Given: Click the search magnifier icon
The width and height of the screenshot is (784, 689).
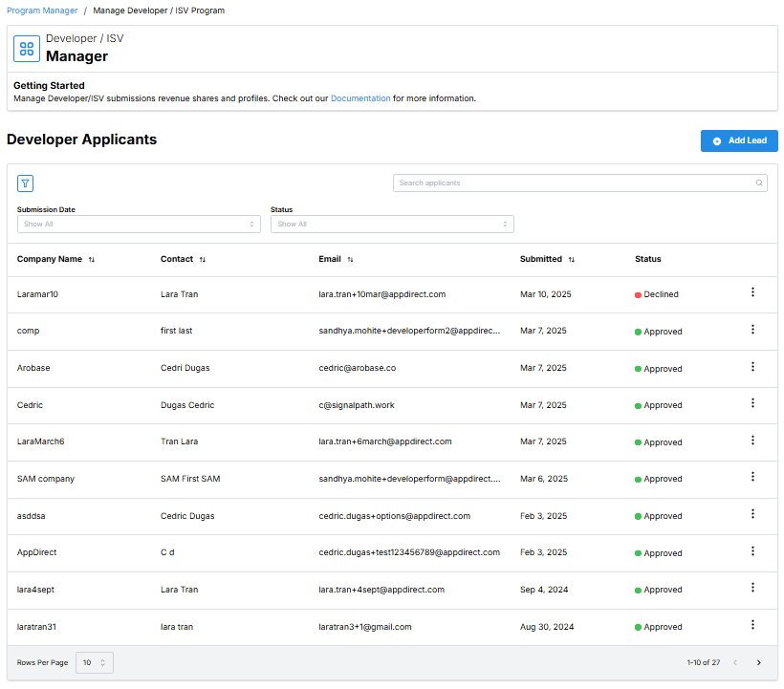Looking at the screenshot, I should (x=759, y=183).
